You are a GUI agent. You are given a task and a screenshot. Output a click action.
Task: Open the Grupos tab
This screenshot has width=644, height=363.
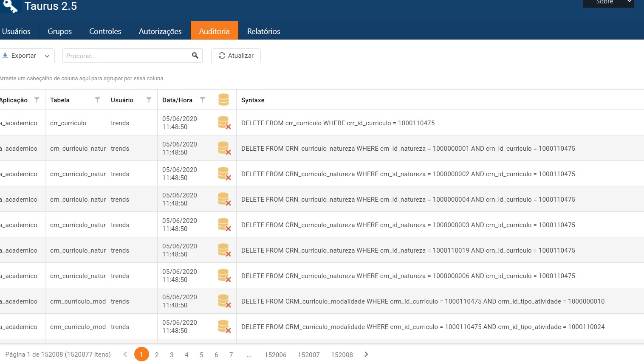click(x=59, y=31)
